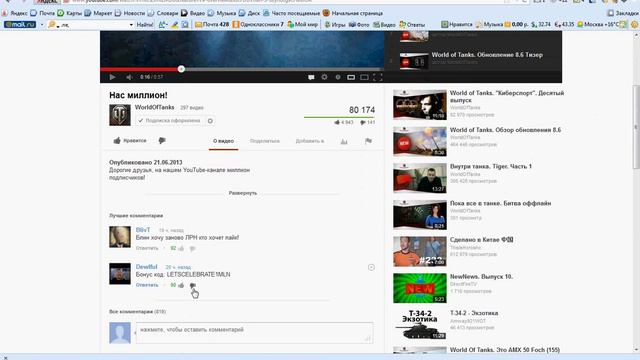
Task: Open the WorldOfTanks channel name link
Action: pyautogui.click(x=154, y=107)
